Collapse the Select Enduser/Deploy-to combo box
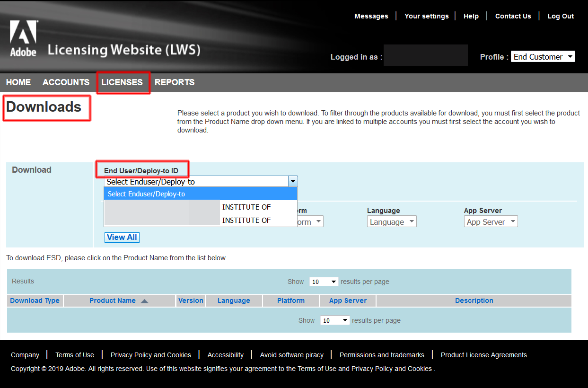 (x=293, y=182)
